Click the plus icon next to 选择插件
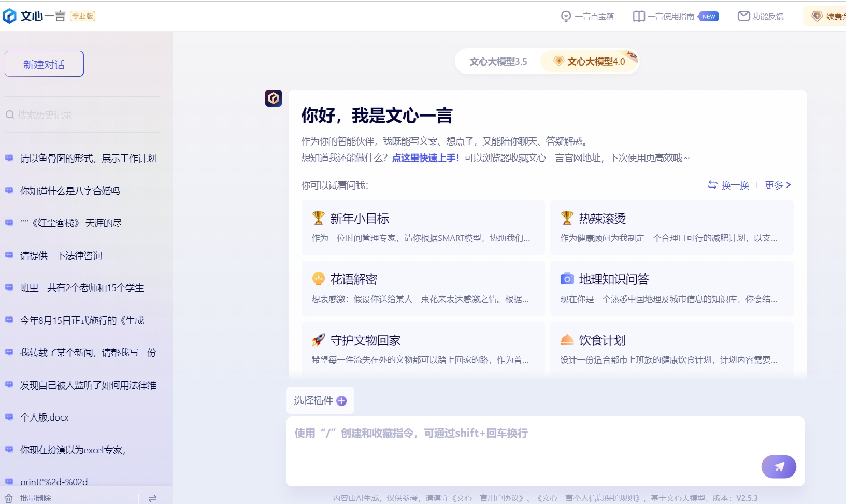846x504 pixels. coord(341,401)
